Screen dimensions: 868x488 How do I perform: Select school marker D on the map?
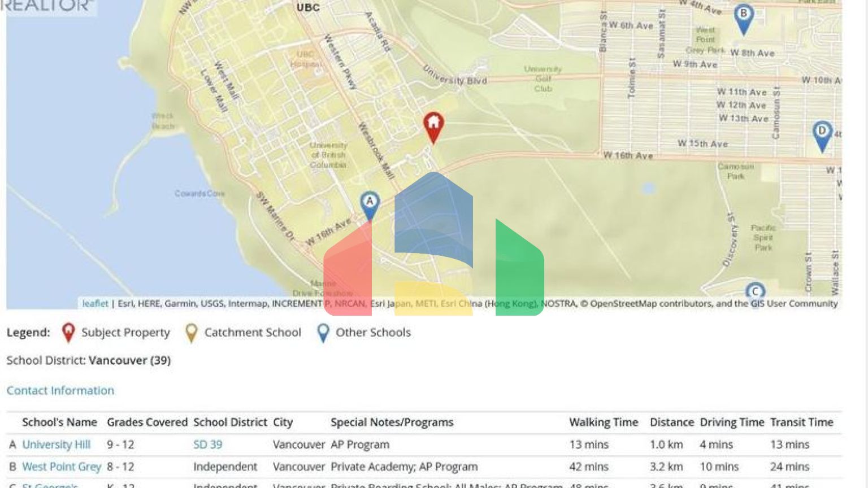coord(822,134)
